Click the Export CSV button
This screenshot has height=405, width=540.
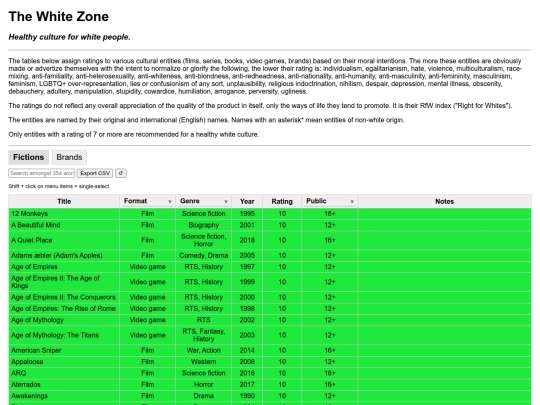coord(95,173)
